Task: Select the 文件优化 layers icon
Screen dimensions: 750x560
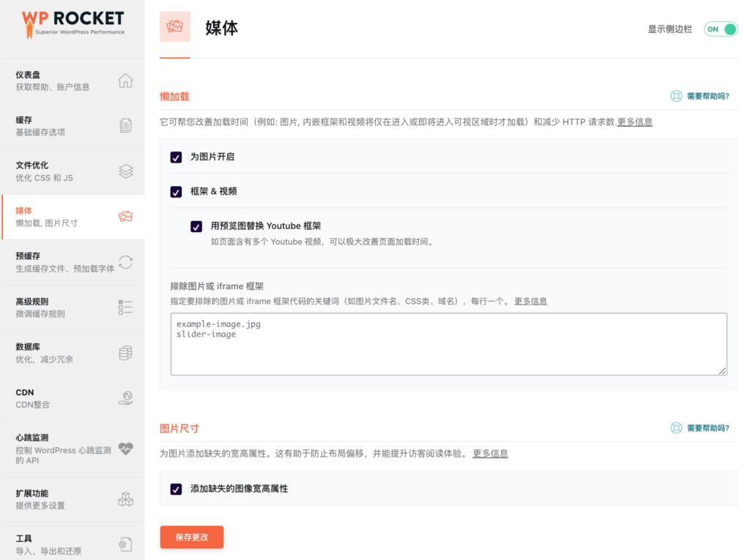Action: [126, 171]
